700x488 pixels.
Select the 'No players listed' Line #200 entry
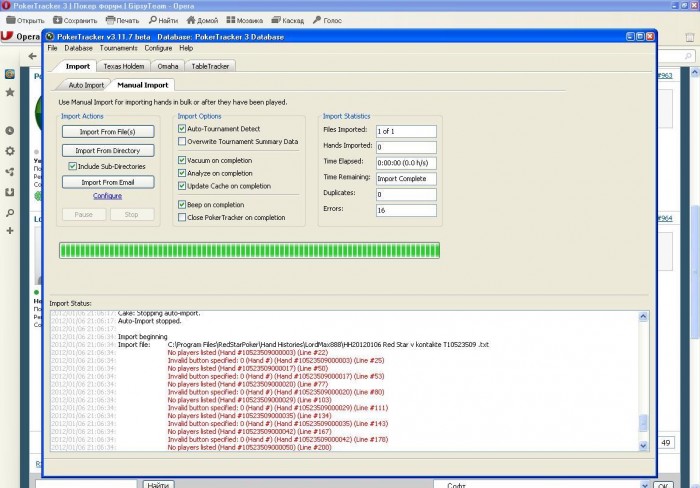(x=250, y=447)
